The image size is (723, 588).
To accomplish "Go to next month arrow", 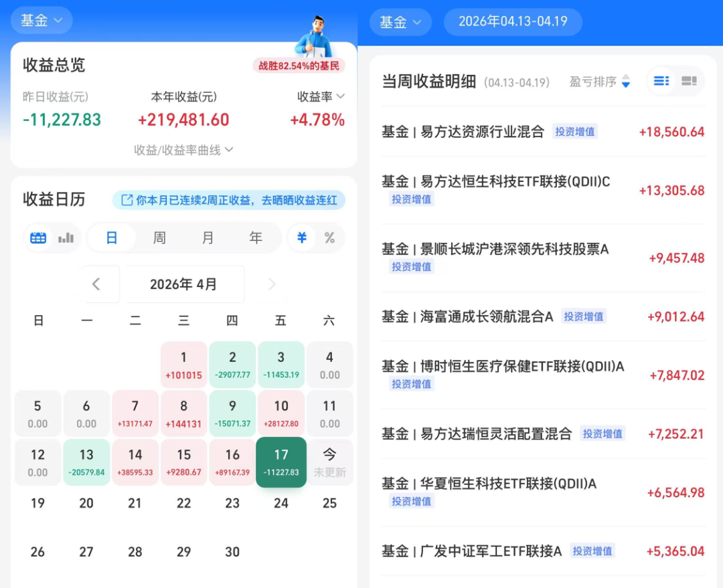I will [x=272, y=284].
